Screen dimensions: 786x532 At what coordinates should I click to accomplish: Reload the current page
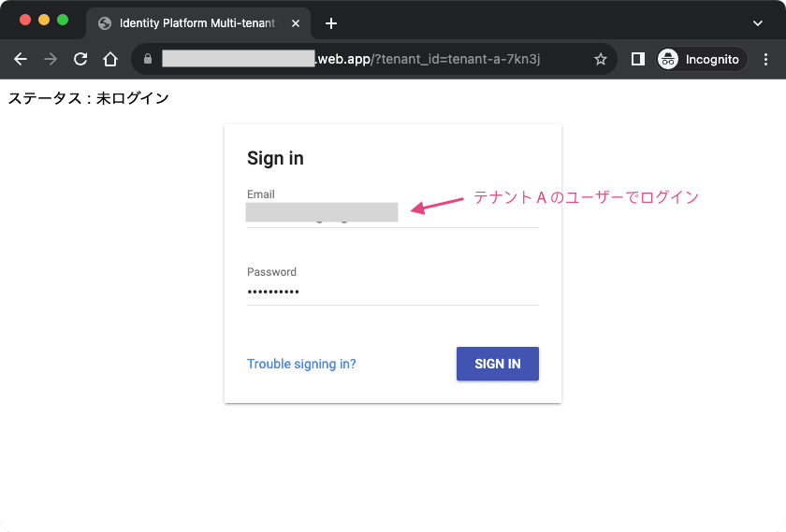click(80, 59)
